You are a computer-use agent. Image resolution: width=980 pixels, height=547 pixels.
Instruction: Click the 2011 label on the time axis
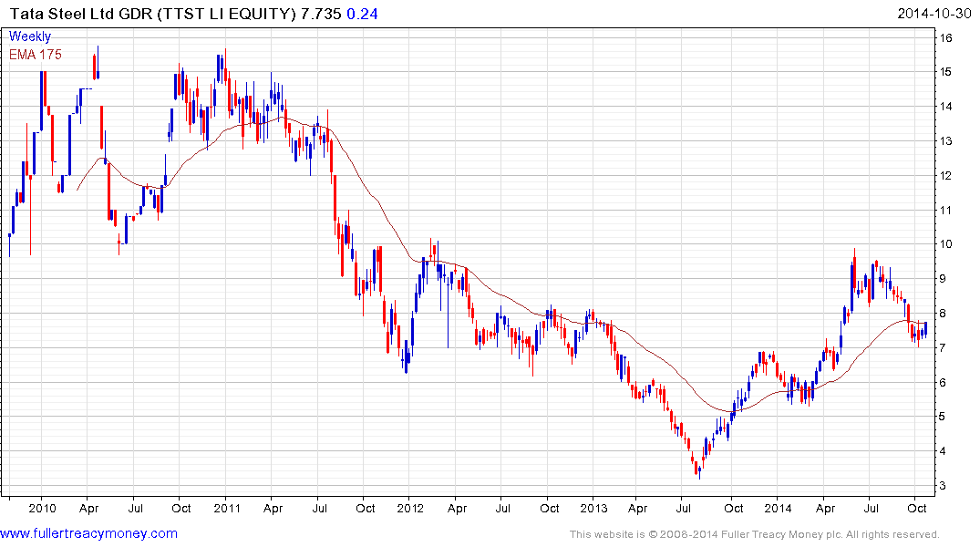pos(227,508)
